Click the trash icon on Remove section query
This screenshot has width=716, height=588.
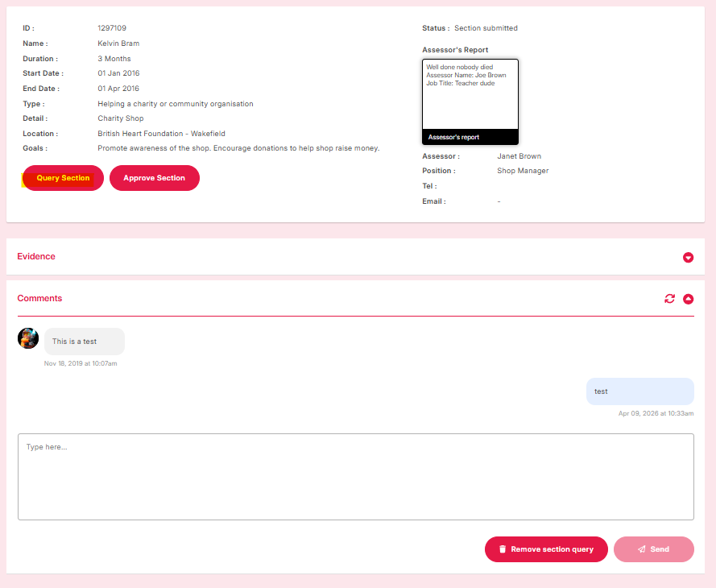[x=503, y=549]
